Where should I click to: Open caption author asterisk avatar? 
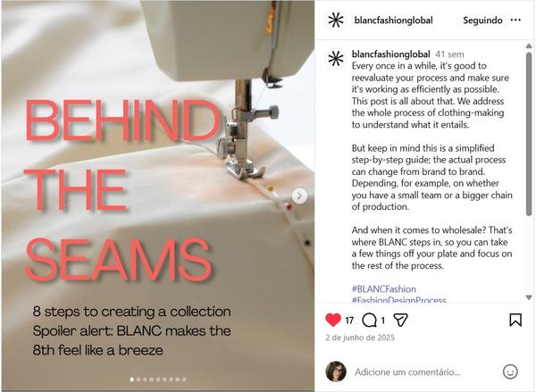click(336, 58)
